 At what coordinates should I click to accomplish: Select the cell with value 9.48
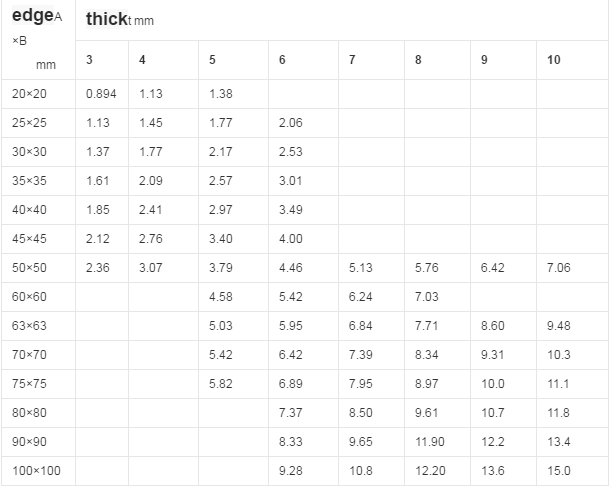click(x=559, y=326)
